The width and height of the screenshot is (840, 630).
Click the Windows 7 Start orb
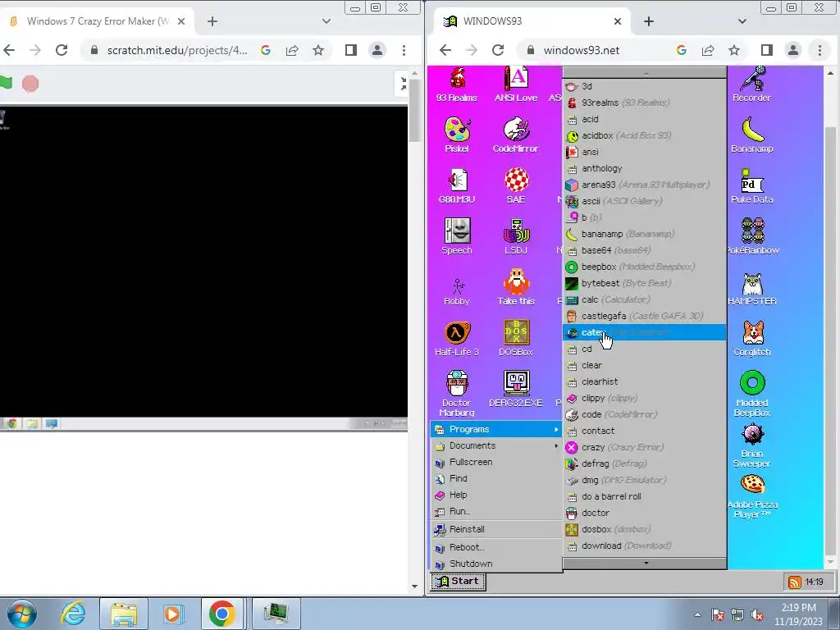tap(22, 614)
